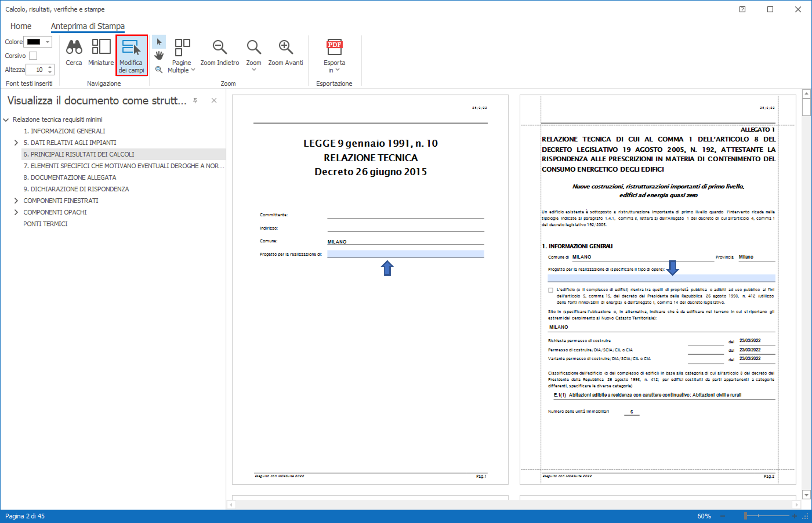812x523 pixels.
Task: Select the hand pan tool
Action: pos(159,55)
